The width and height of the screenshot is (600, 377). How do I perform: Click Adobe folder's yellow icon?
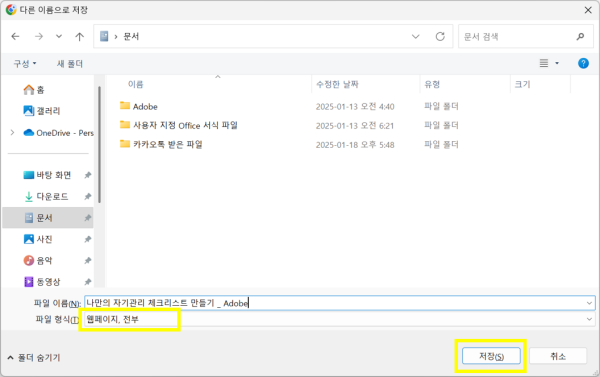125,105
